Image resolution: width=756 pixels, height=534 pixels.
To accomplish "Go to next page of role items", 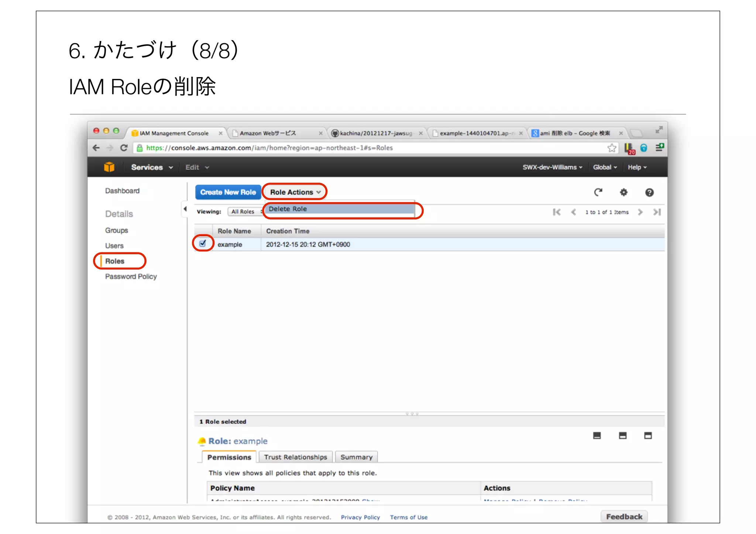I will pyautogui.click(x=640, y=212).
